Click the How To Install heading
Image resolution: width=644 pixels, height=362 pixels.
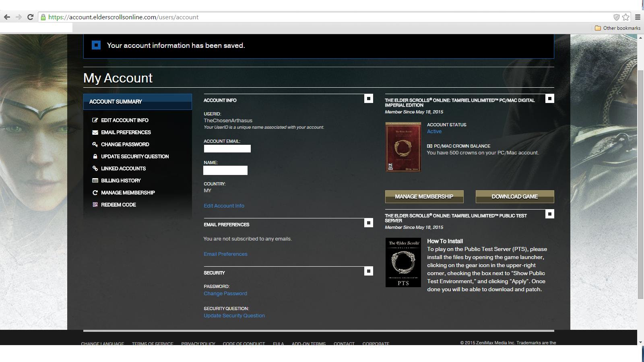pos(445,241)
